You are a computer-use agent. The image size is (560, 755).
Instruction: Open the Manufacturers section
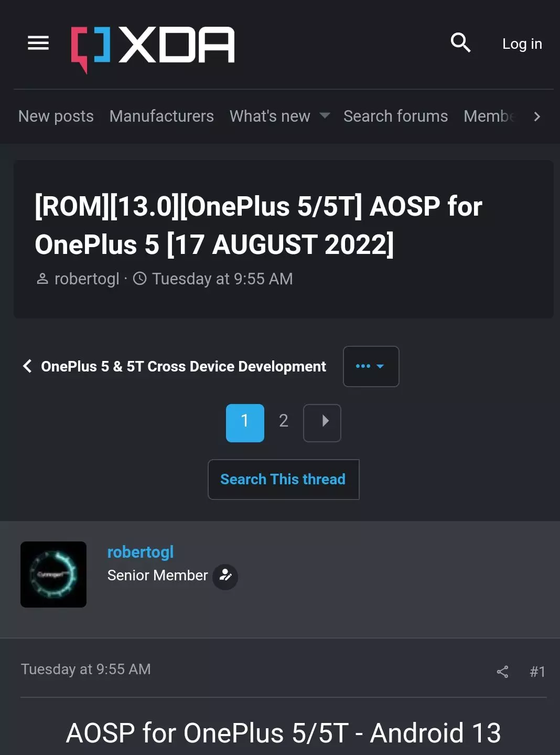161,116
